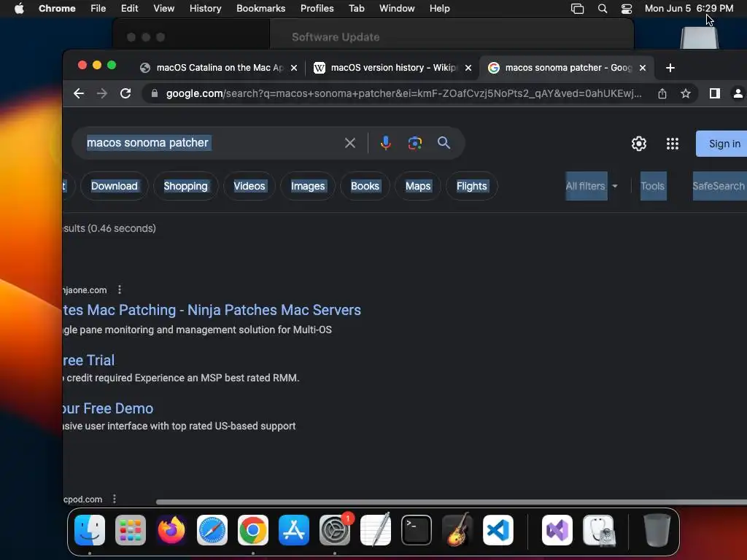Open the Profiles menu
The height and width of the screenshot is (560, 747).
[x=317, y=9]
